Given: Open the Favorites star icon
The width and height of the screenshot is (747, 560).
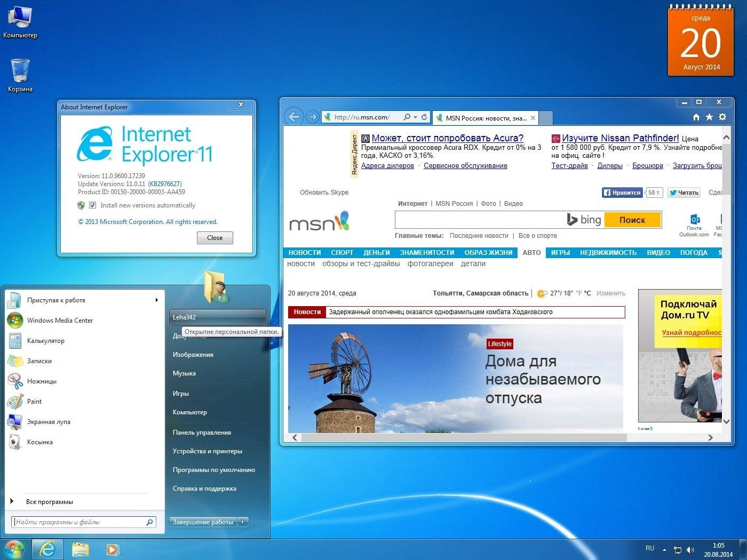Looking at the screenshot, I should 709,117.
